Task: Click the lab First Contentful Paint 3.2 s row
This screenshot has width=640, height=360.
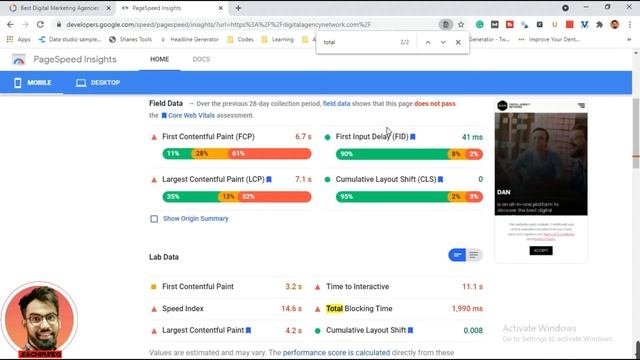Action: click(226, 287)
